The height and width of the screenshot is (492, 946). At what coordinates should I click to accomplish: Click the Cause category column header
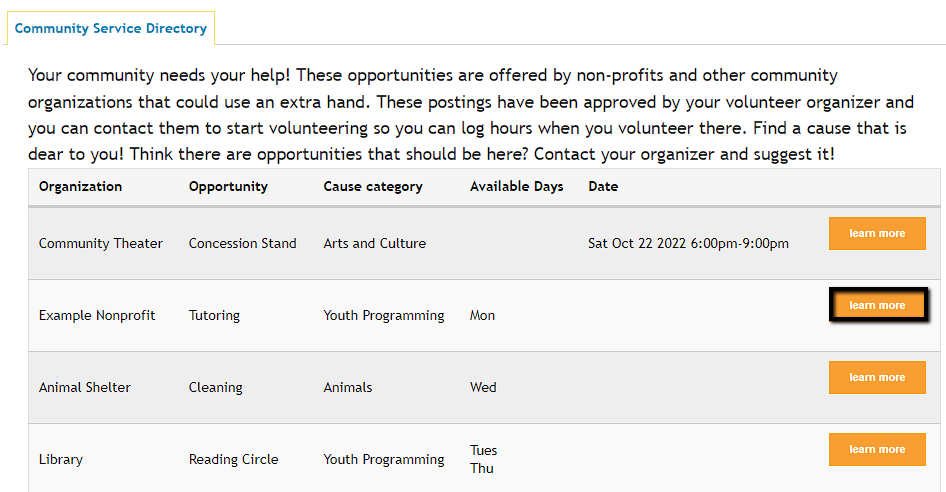pos(373,187)
